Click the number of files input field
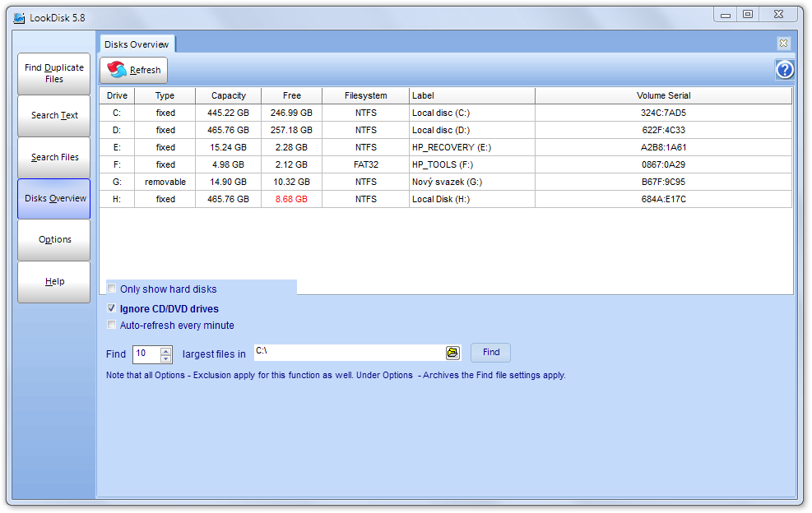812x513 pixels. pyautogui.click(x=146, y=354)
